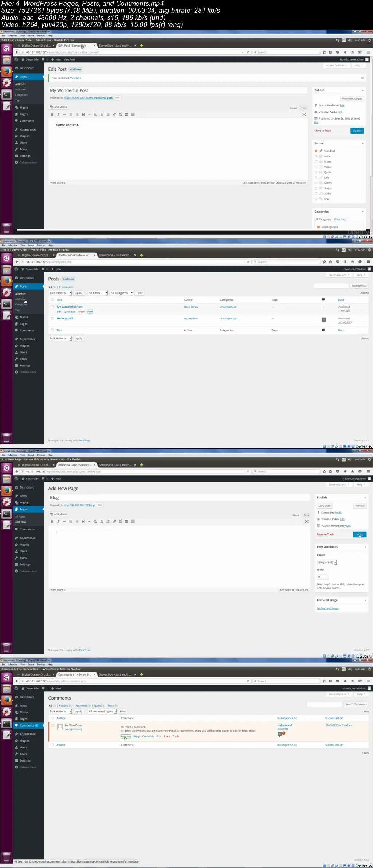373x868 pixels.
Task: Click distraction-free writing icon in Edit Post editor
Action: (304, 114)
